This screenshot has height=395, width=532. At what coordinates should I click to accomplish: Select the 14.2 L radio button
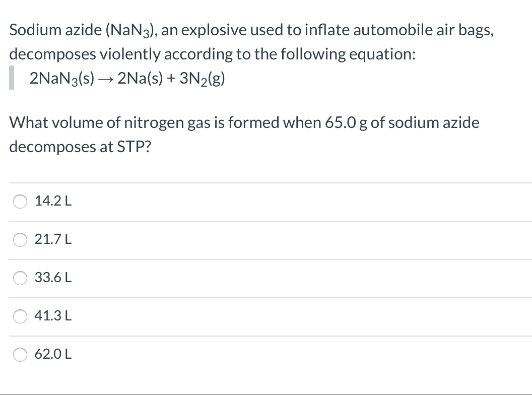tap(20, 202)
